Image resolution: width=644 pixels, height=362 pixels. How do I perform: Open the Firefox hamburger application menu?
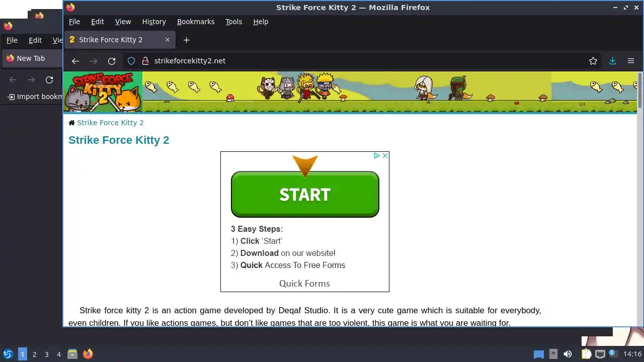tap(631, 61)
